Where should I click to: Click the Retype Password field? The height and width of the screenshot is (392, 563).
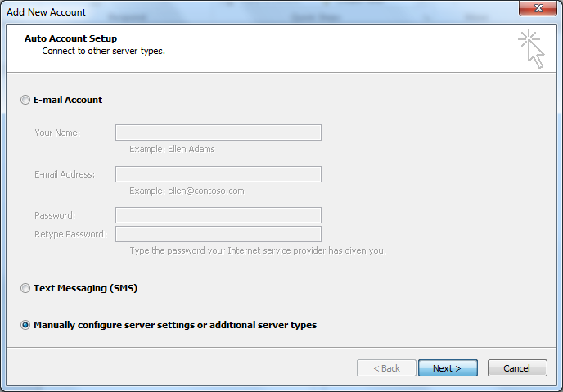[218, 234]
